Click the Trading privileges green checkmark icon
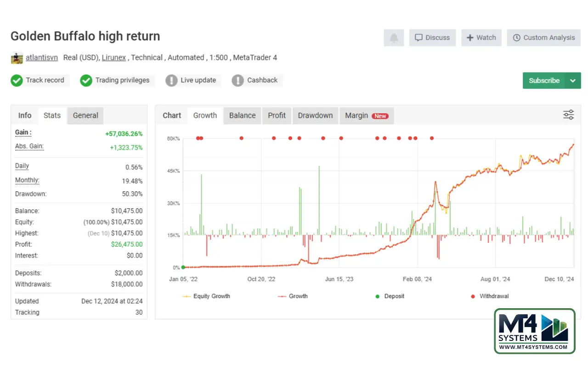 point(86,80)
